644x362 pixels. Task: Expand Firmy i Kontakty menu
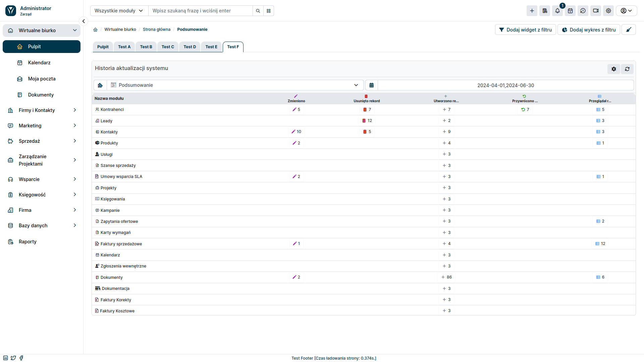[x=42, y=110]
